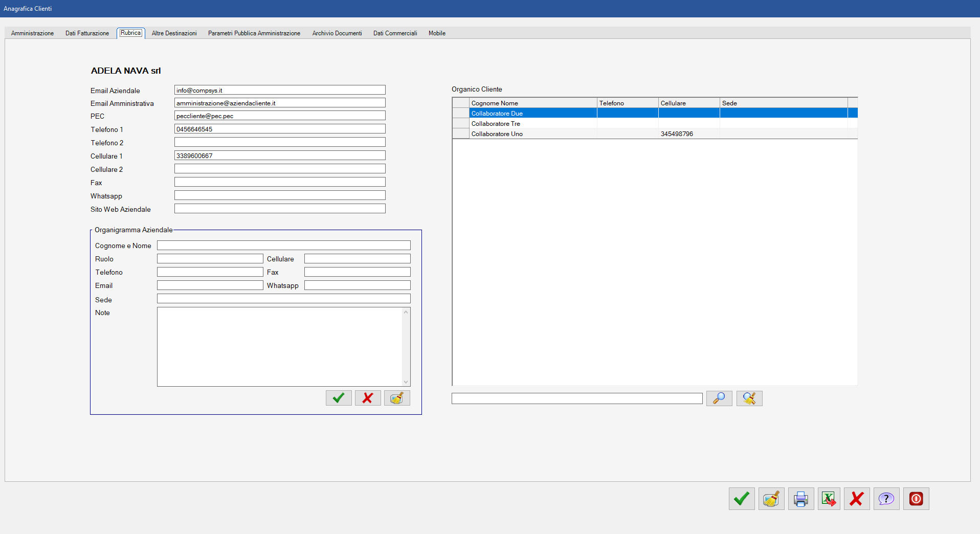Screen dimensions: 980x534
Task: Click the red power exit icon
Action: pyautogui.click(x=916, y=499)
